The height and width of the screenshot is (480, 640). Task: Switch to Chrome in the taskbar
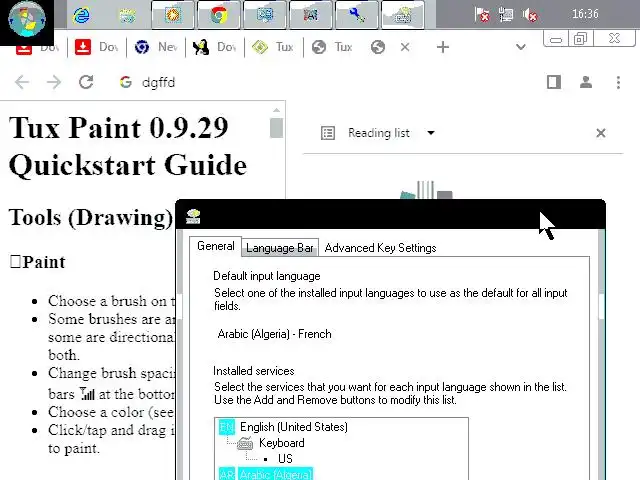pyautogui.click(x=219, y=15)
